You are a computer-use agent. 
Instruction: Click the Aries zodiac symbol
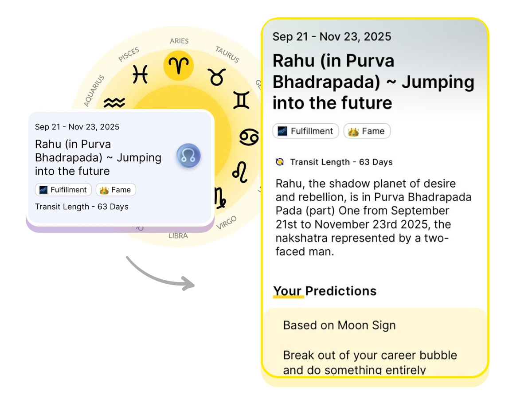(x=179, y=66)
